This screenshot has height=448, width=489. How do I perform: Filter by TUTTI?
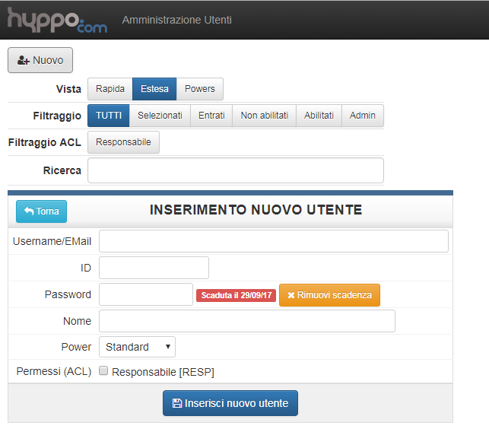pyautogui.click(x=109, y=116)
